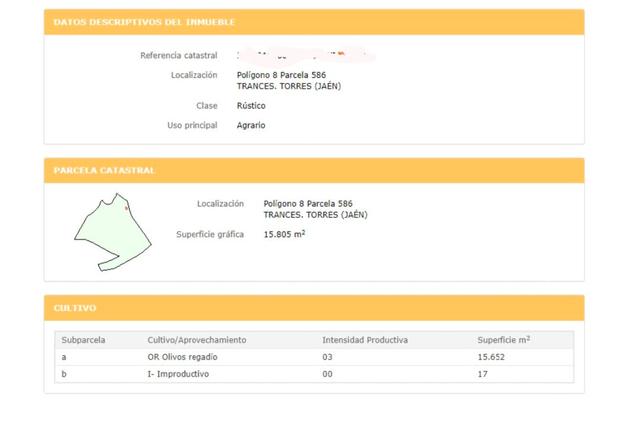Click the small red marker on parcel map
Screen dimensions: 640x433
pos(126,209)
